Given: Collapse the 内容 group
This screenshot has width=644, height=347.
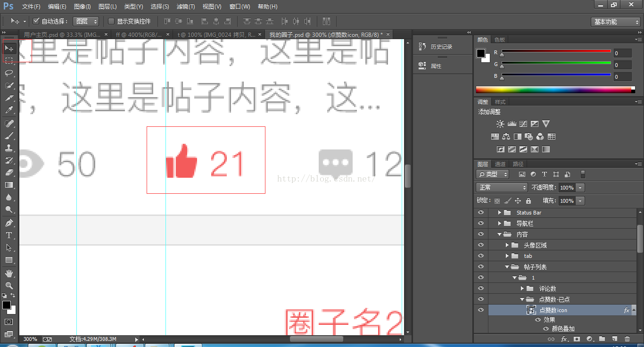Looking at the screenshot, I should [499, 234].
